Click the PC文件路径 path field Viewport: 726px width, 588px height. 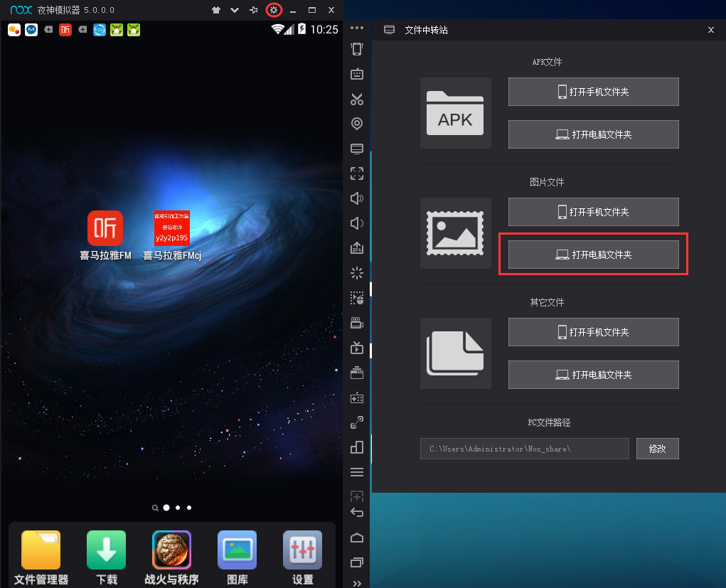click(524, 449)
